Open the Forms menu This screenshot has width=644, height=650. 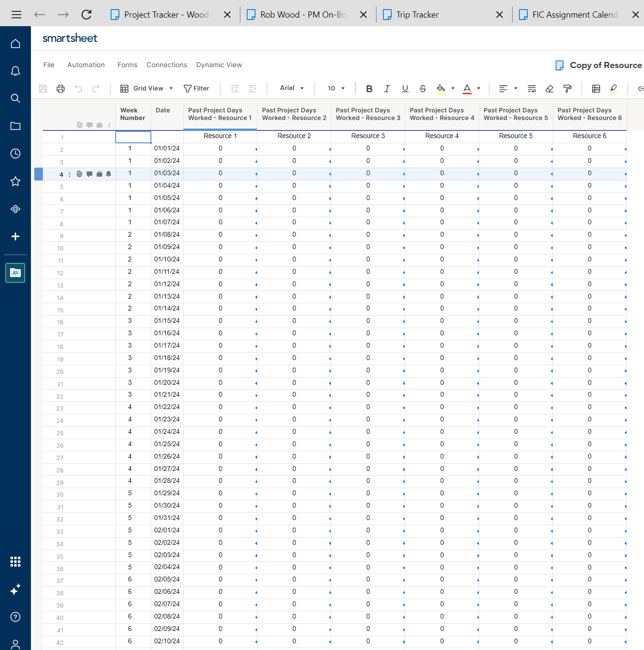point(128,65)
